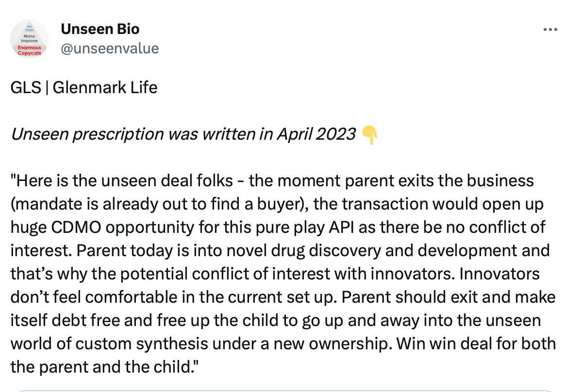Screen dimensions: 569x392
Task: Click the 'GLS | Glenmark Life' heading line
Action: [x=84, y=87]
